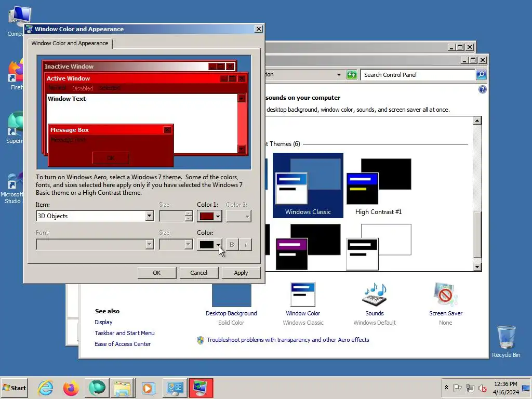This screenshot has width=532, height=399.
Task: Click the disabled Color 2 swatch dropdown
Action: coord(238,216)
